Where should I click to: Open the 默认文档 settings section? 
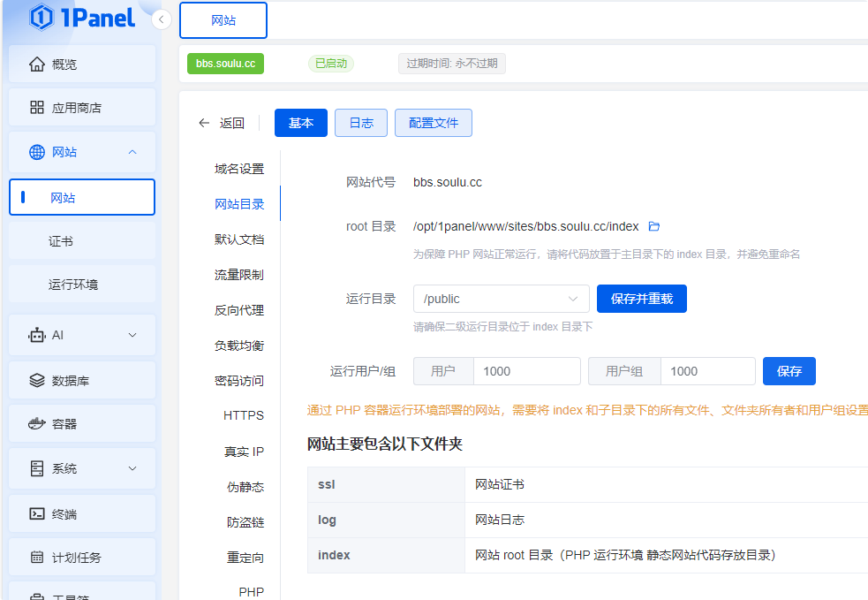click(239, 239)
